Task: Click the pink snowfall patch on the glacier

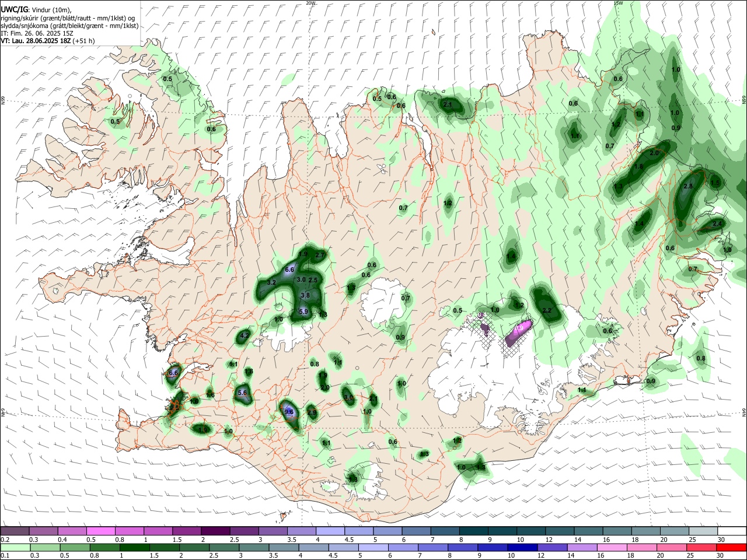Action: pyautogui.click(x=518, y=332)
